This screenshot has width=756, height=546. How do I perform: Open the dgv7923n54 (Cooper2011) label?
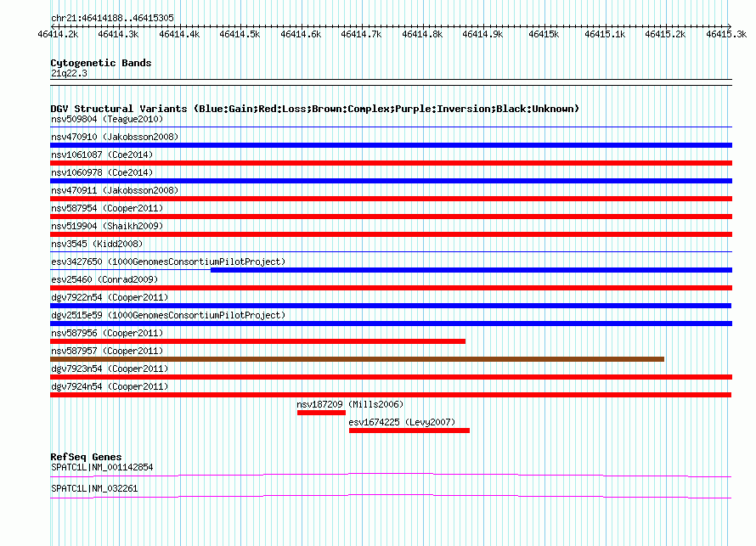point(110,369)
